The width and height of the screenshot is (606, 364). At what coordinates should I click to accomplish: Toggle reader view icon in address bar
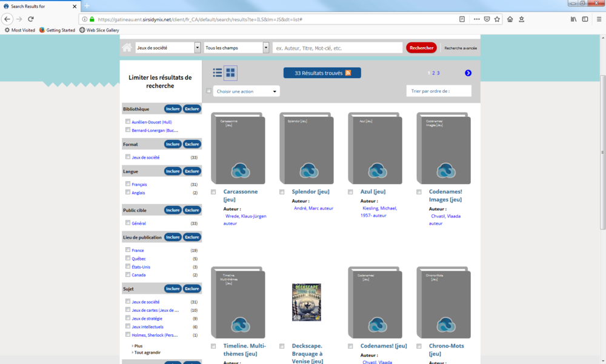click(x=462, y=19)
